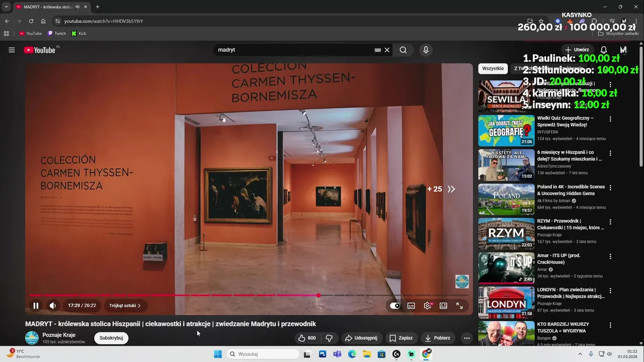Seek on the red video progress bar

(x=249, y=295)
